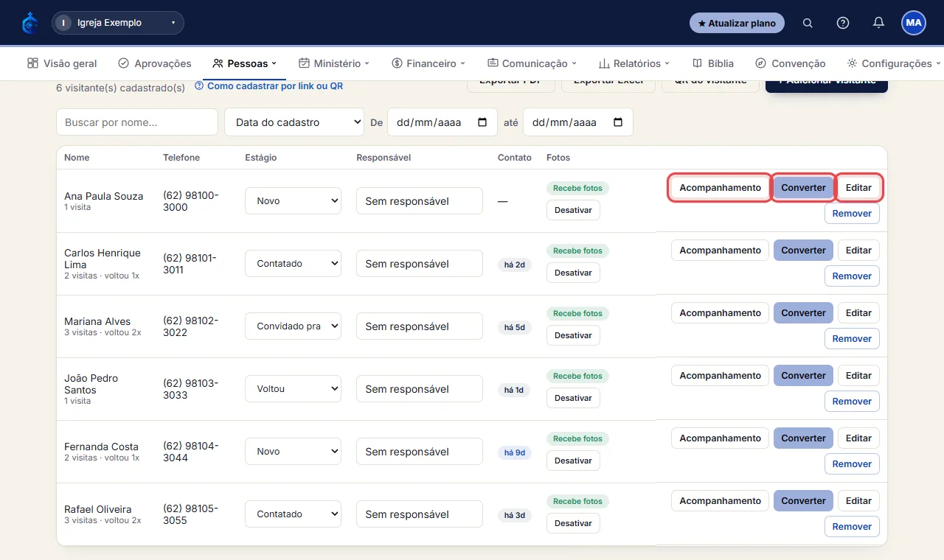Open the MA user avatar menu

click(x=914, y=23)
